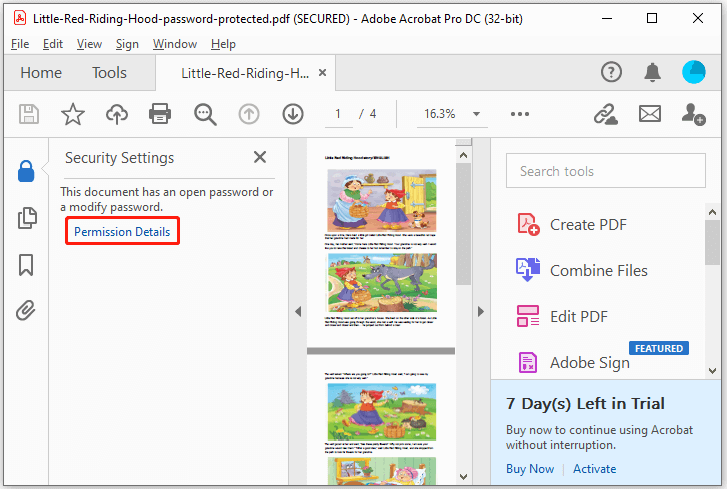Open the Find text magnifier icon
This screenshot has height=489, width=727.
(x=205, y=114)
